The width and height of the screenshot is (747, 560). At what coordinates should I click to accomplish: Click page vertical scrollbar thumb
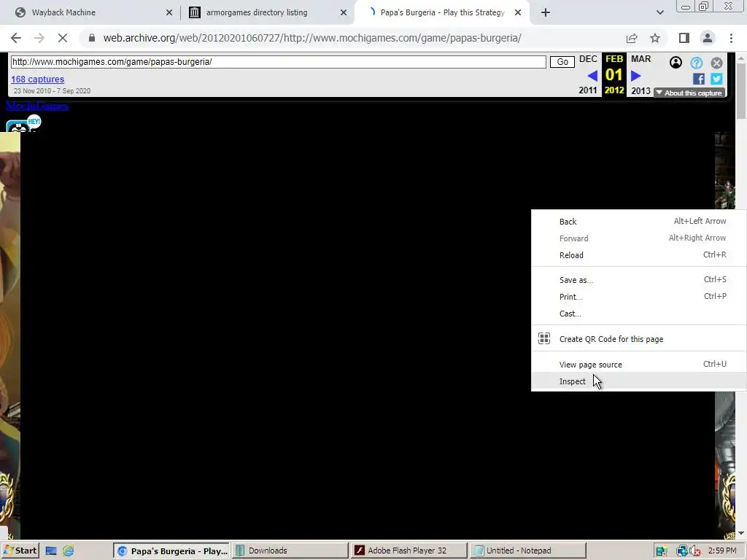pyautogui.click(x=741, y=90)
